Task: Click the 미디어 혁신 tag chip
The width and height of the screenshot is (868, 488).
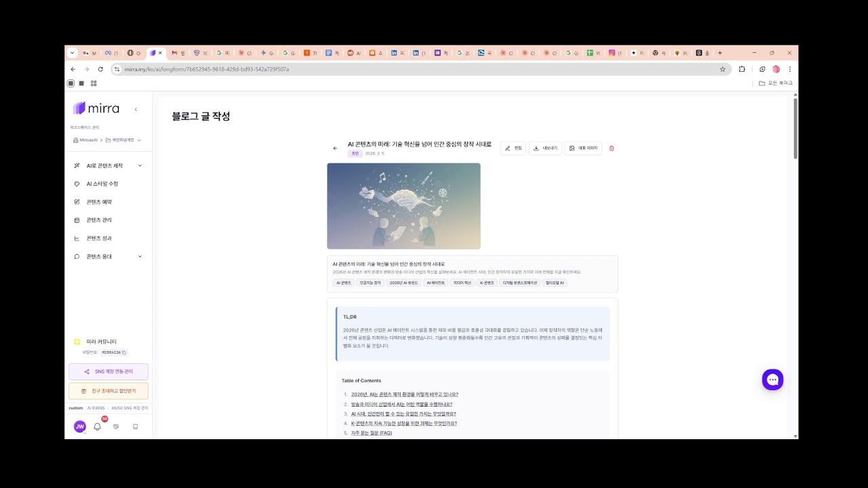Action: point(462,283)
